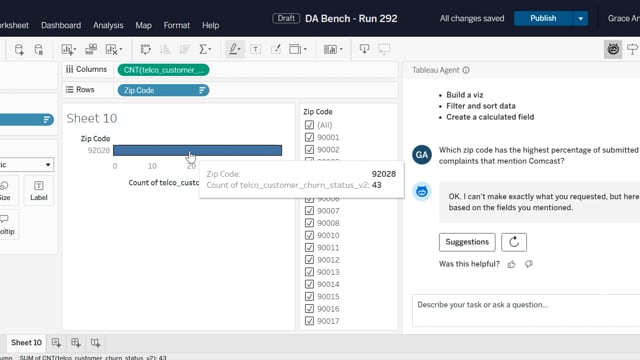
Task: Click the thumbs down feedback icon
Action: (x=529, y=264)
